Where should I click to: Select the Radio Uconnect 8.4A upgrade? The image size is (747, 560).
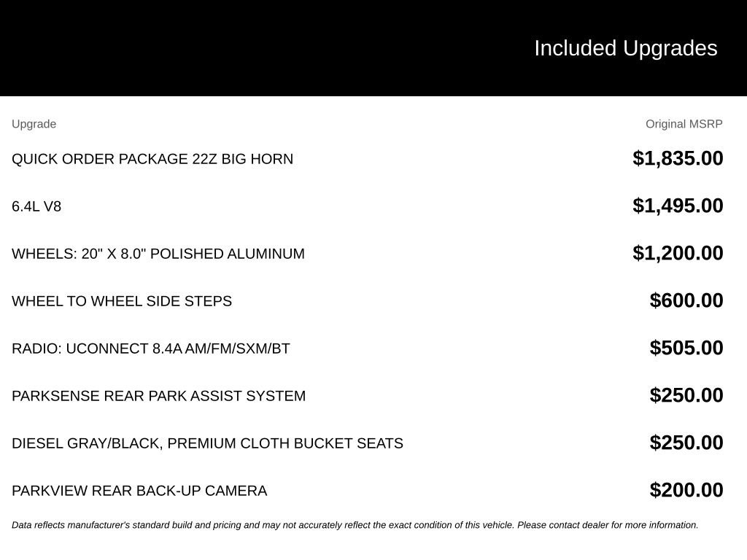pyautogui.click(x=151, y=349)
